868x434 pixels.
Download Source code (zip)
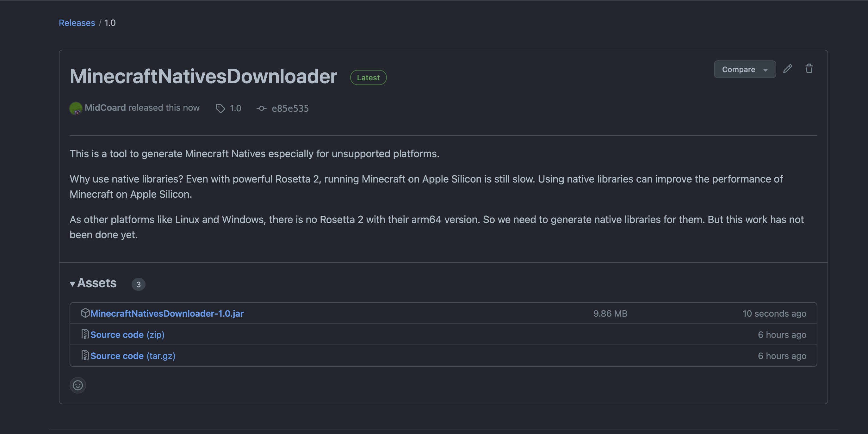(127, 335)
